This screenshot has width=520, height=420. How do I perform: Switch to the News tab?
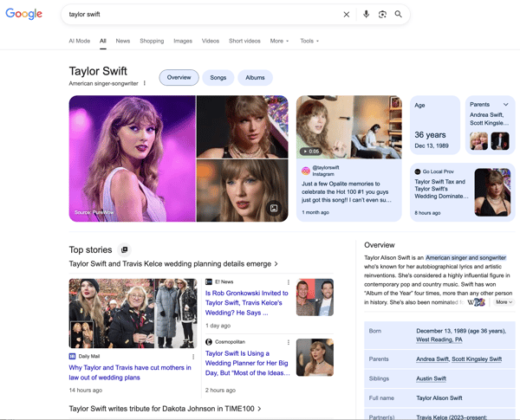click(x=123, y=41)
